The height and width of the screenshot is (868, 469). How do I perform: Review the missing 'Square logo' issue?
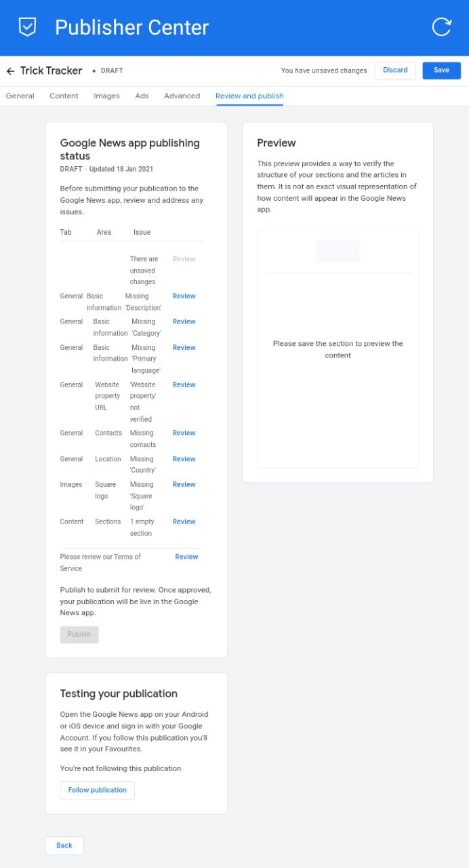pyautogui.click(x=184, y=485)
